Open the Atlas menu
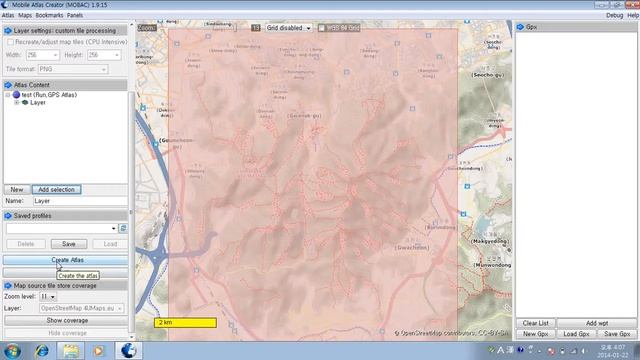Image resolution: width=640 pixels, height=360 pixels. (8, 15)
